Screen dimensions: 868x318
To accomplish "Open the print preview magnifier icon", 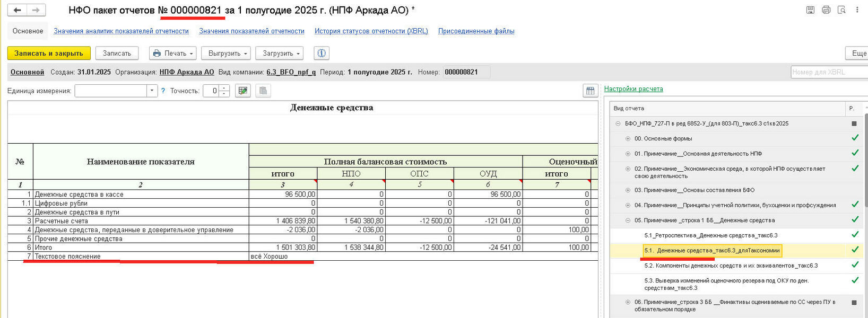I will [841, 10].
